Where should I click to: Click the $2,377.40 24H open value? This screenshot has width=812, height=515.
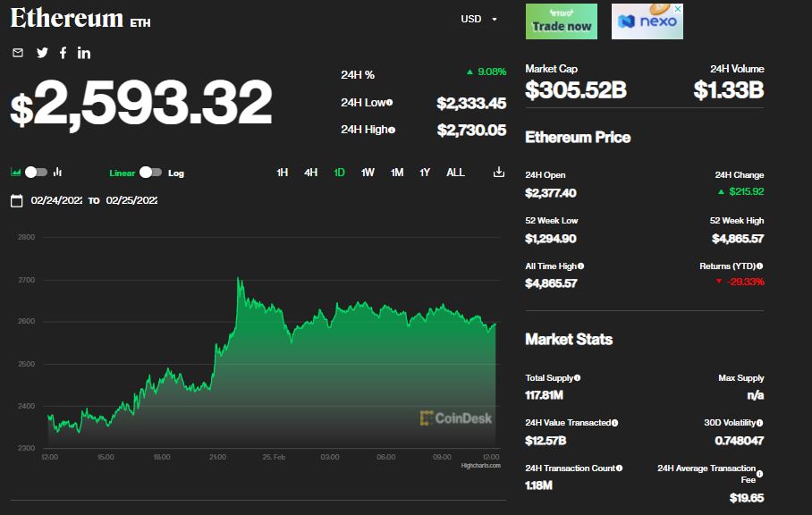pyautogui.click(x=551, y=193)
